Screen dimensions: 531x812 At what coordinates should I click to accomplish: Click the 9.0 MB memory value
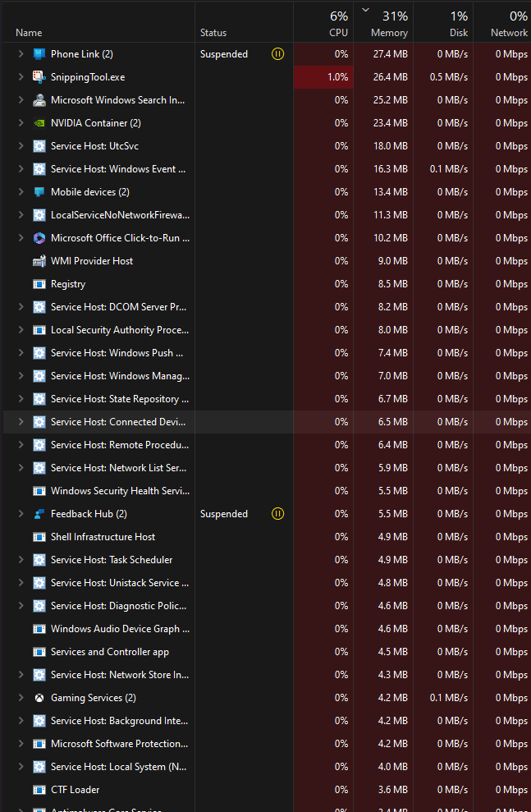(393, 261)
